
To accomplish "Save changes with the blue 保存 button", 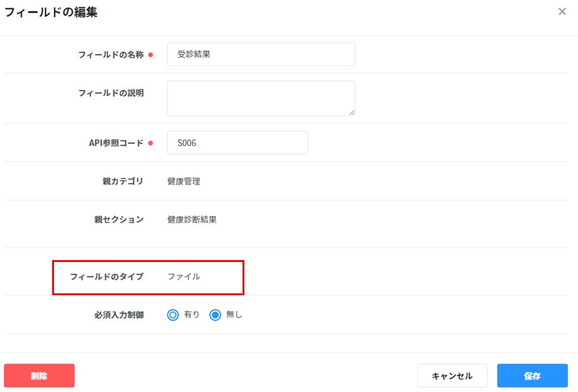I will (532, 376).
